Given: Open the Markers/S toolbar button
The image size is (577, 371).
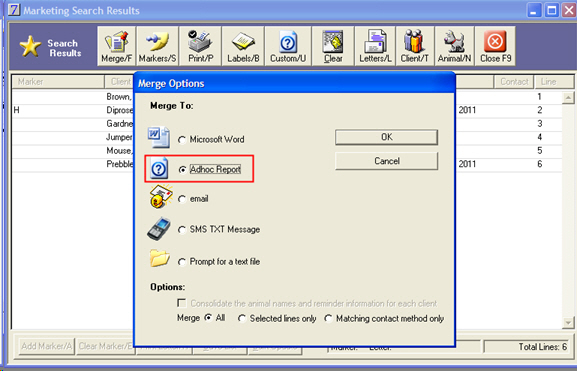Looking at the screenshot, I should (x=157, y=46).
